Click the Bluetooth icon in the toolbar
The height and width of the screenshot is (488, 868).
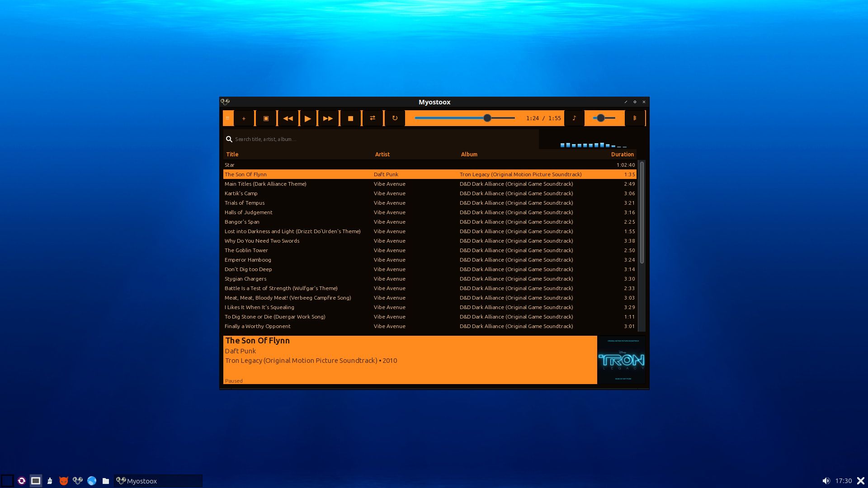(635, 118)
